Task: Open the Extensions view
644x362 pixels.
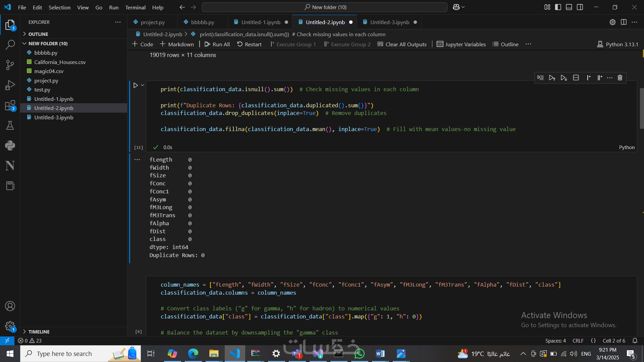Action: 10,106
